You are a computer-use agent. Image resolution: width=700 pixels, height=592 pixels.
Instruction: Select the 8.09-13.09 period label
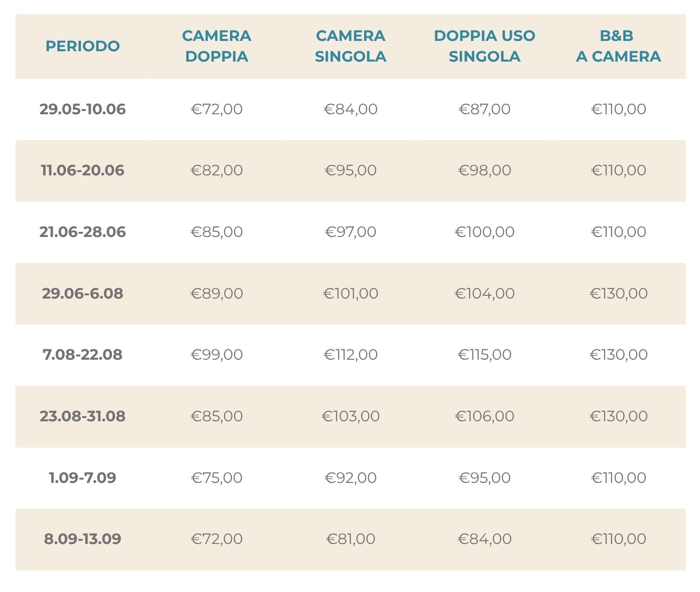tap(83, 539)
